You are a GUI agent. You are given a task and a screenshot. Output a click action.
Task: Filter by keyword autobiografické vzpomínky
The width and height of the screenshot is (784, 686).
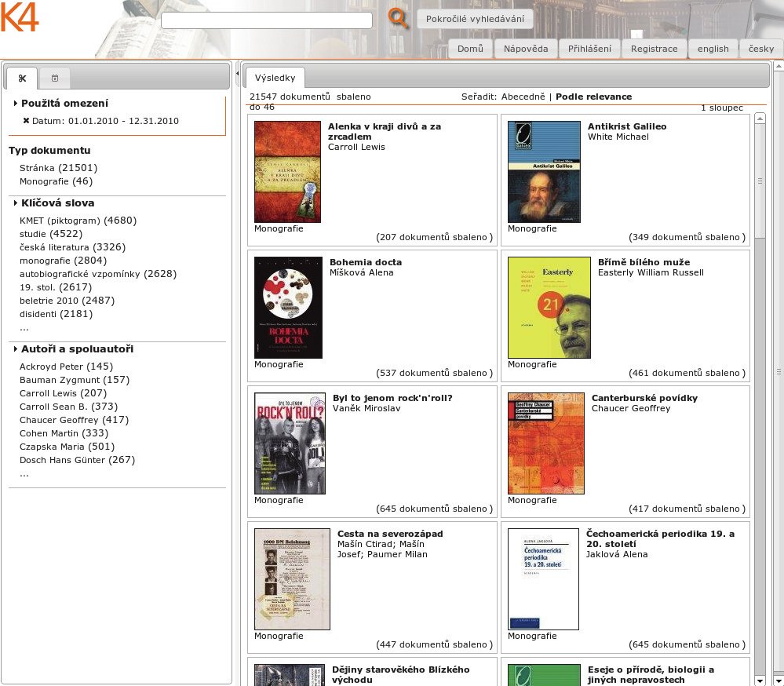click(x=98, y=274)
